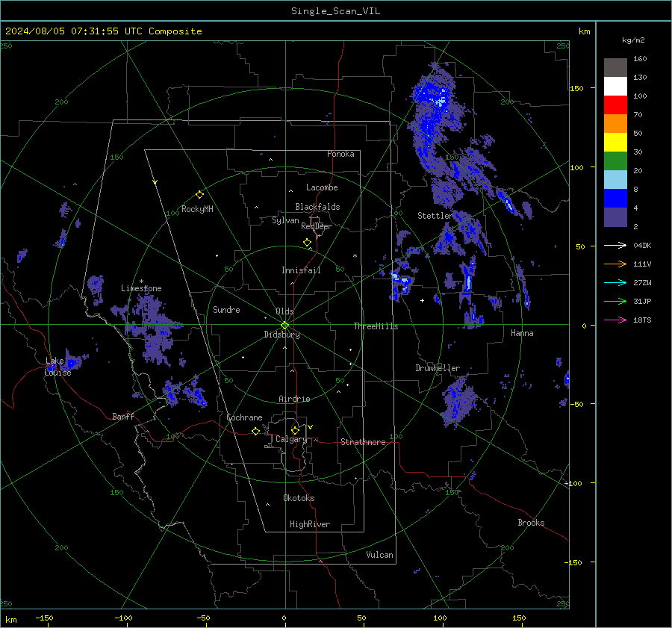Click the -150 tick on bottom axis

pyautogui.click(x=44, y=618)
